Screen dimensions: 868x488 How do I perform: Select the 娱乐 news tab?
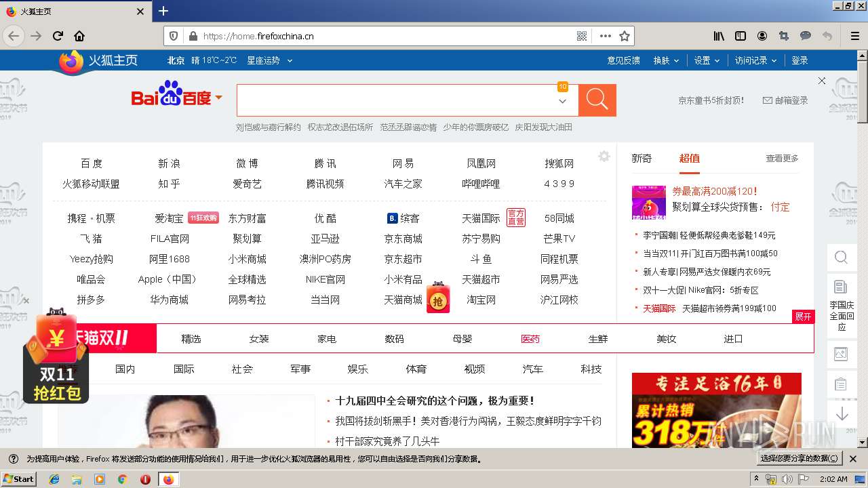(x=358, y=369)
